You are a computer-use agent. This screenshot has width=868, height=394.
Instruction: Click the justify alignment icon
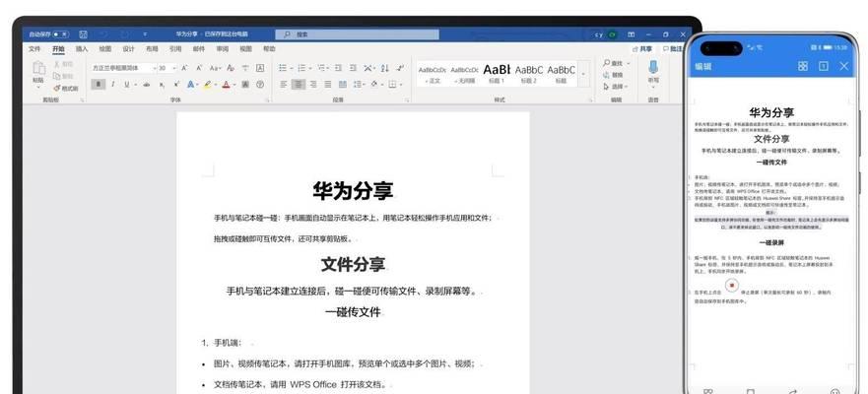(328, 85)
